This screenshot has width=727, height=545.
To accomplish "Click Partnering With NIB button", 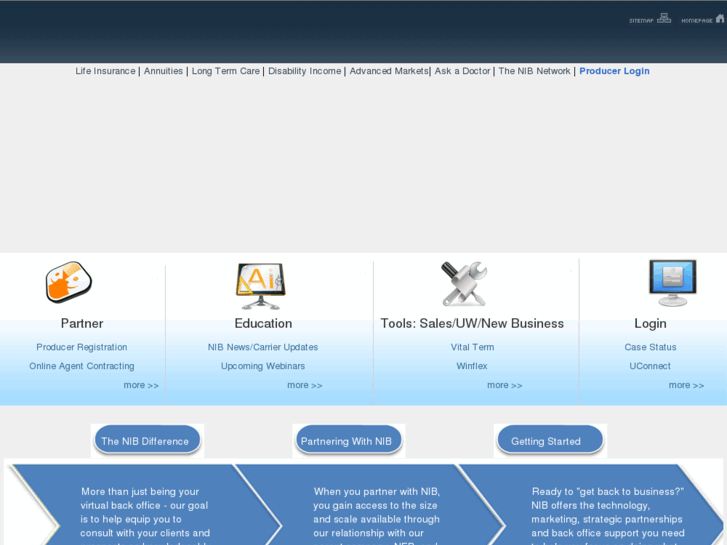I will [x=348, y=440].
